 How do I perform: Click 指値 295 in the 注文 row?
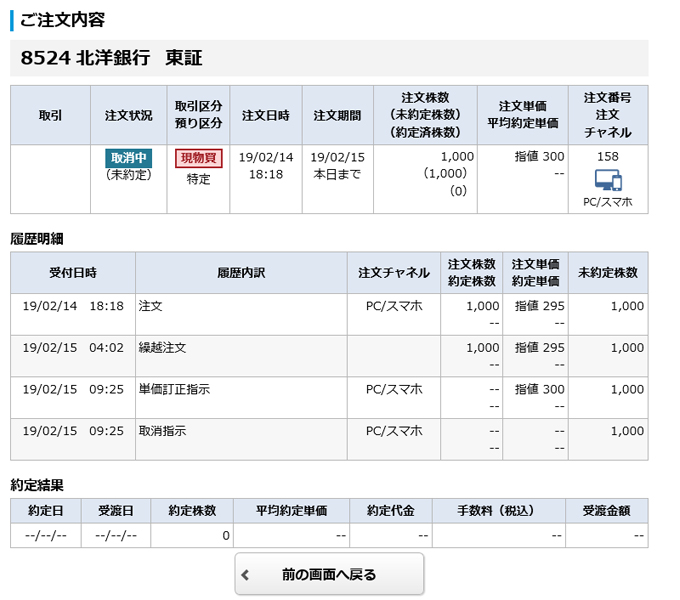tap(539, 306)
